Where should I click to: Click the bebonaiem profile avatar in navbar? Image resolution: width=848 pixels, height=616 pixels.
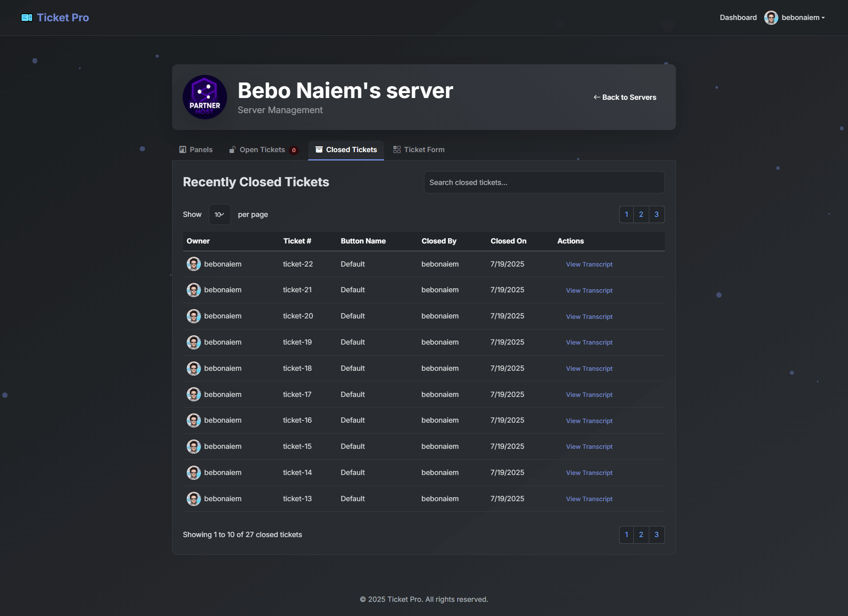coord(771,18)
